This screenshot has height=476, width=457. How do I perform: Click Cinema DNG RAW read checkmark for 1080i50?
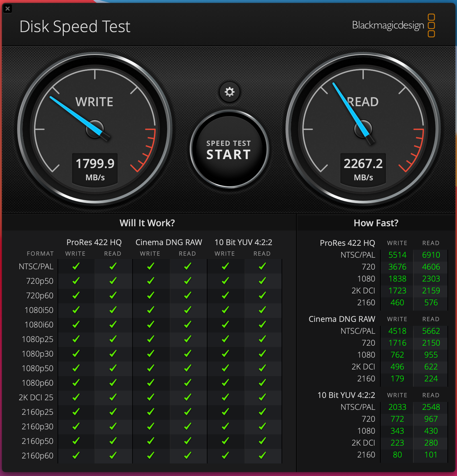coord(188,310)
